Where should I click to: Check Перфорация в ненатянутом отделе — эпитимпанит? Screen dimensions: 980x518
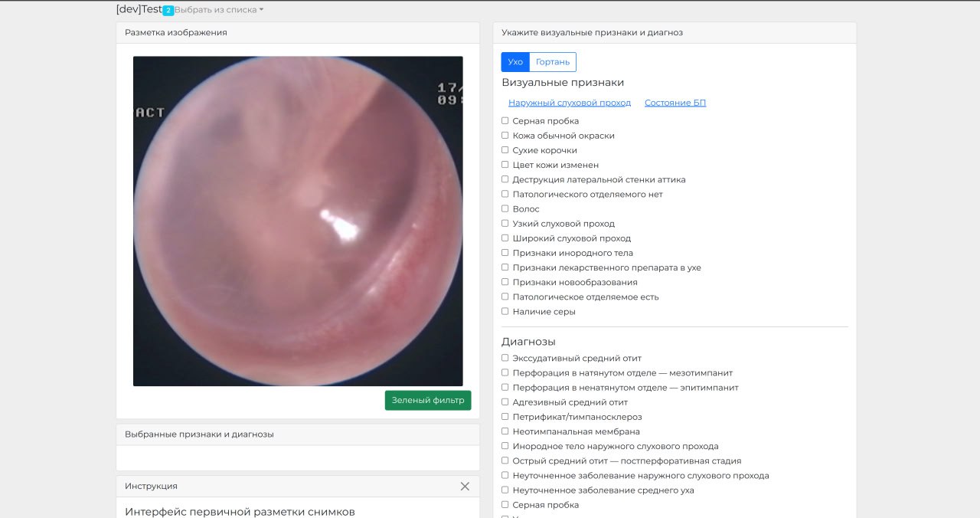coord(505,387)
